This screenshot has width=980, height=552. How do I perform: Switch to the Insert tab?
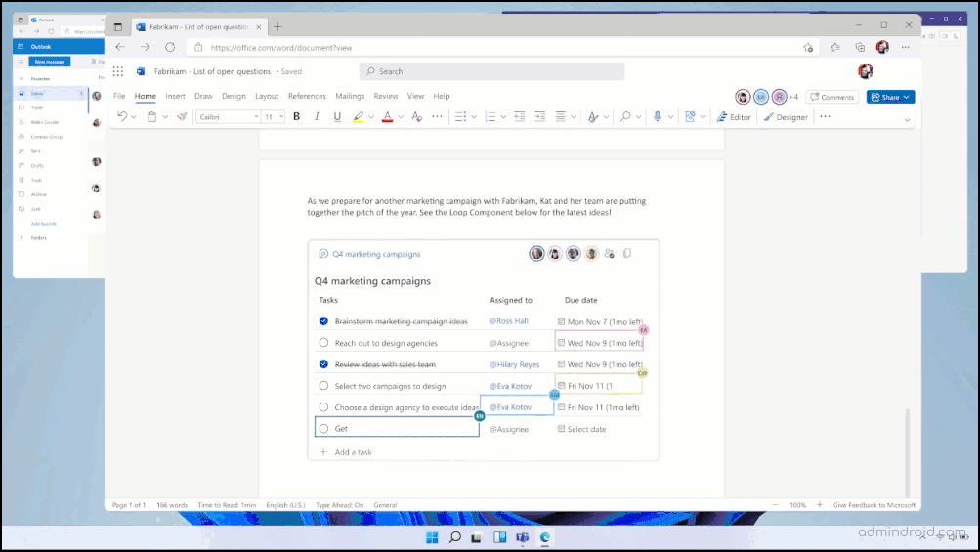pos(175,96)
